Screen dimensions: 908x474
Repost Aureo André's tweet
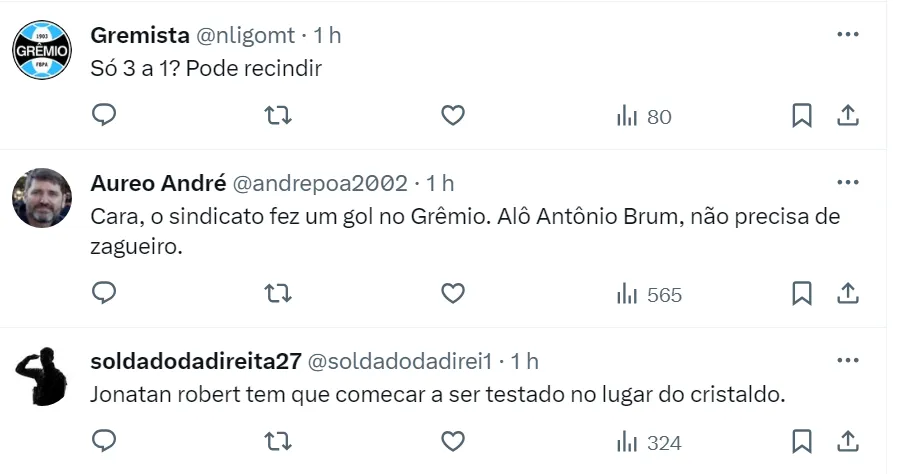pos(278,293)
